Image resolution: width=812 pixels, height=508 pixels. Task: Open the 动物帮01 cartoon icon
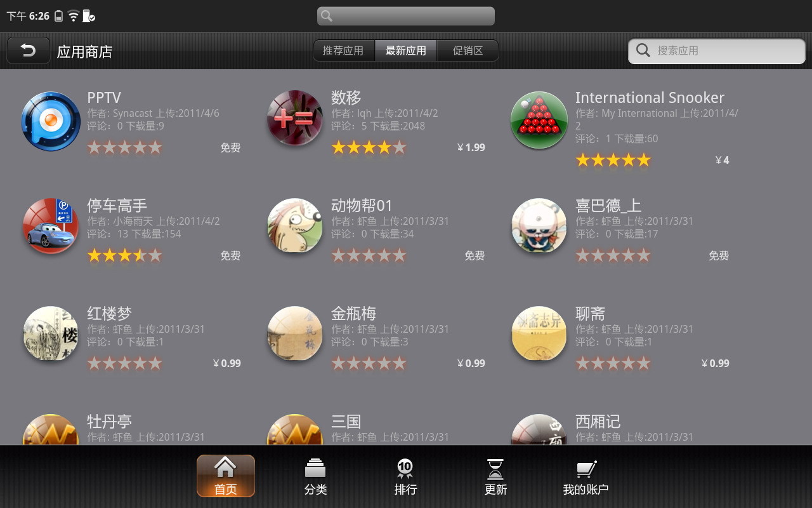click(295, 226)
